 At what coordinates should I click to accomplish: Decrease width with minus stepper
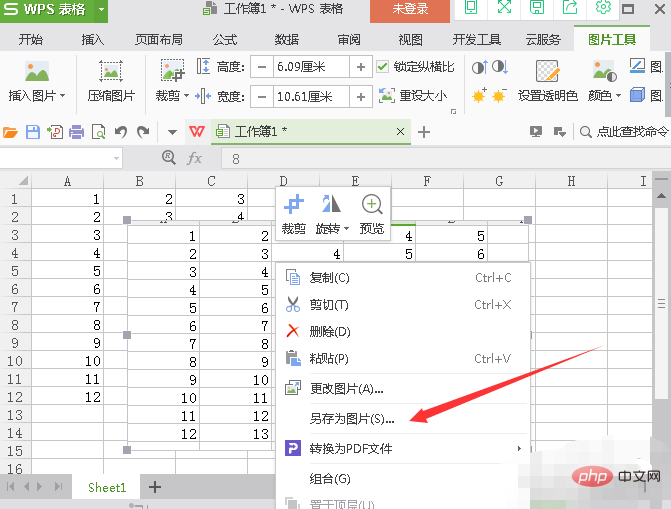pyautogui.click(x=262, y=96)
